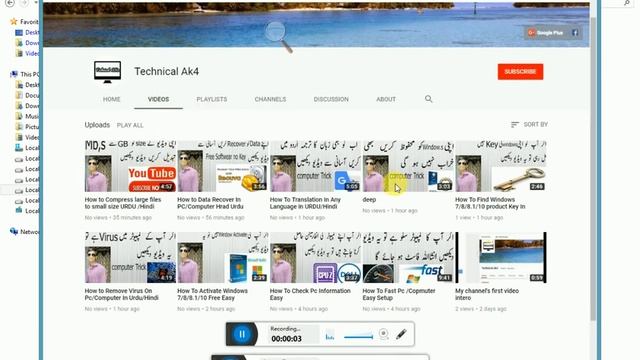
Task: Search the channel with magnifier icon
Action: coord(428,99)
